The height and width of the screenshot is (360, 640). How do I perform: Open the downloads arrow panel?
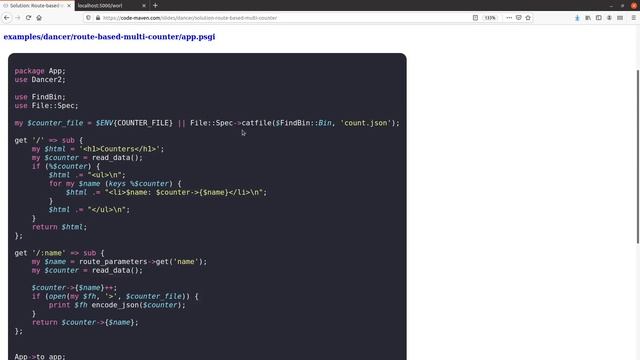[x=577, y=18]
